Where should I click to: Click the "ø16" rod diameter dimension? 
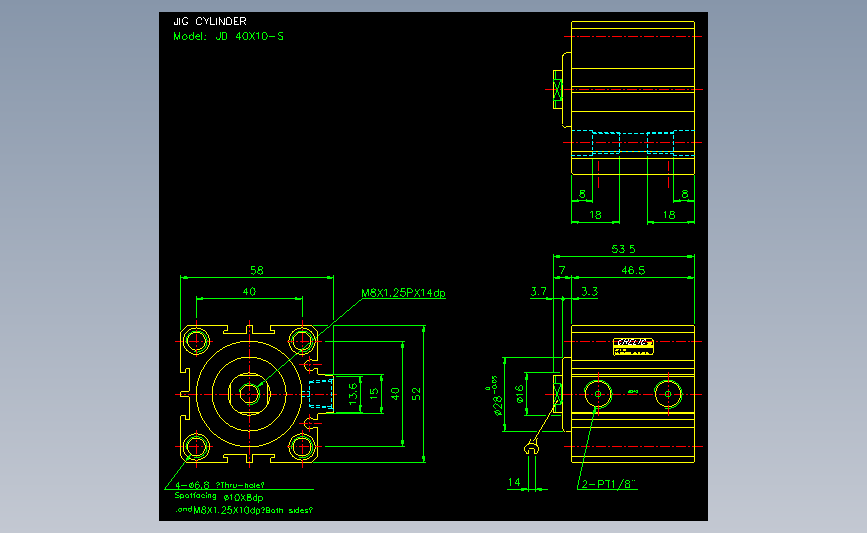519,394
